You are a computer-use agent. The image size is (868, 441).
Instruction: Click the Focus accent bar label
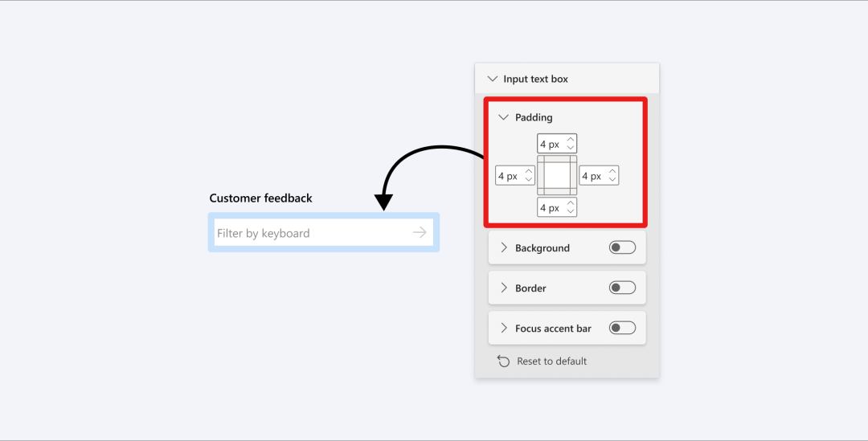553,328
